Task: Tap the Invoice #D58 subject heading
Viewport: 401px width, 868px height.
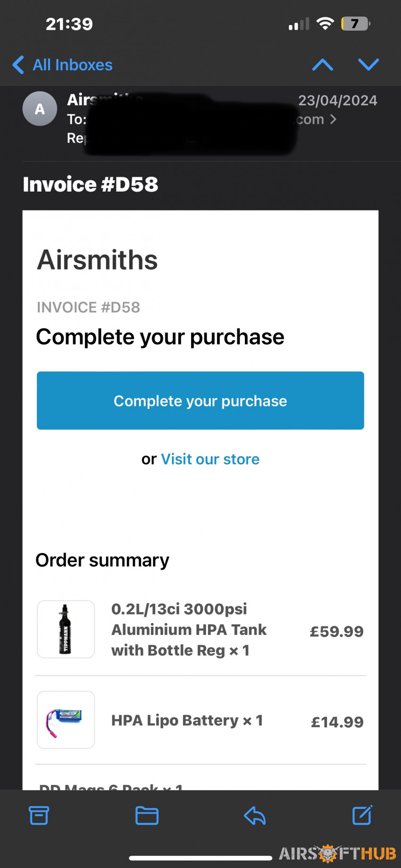Action: (91, 185)
